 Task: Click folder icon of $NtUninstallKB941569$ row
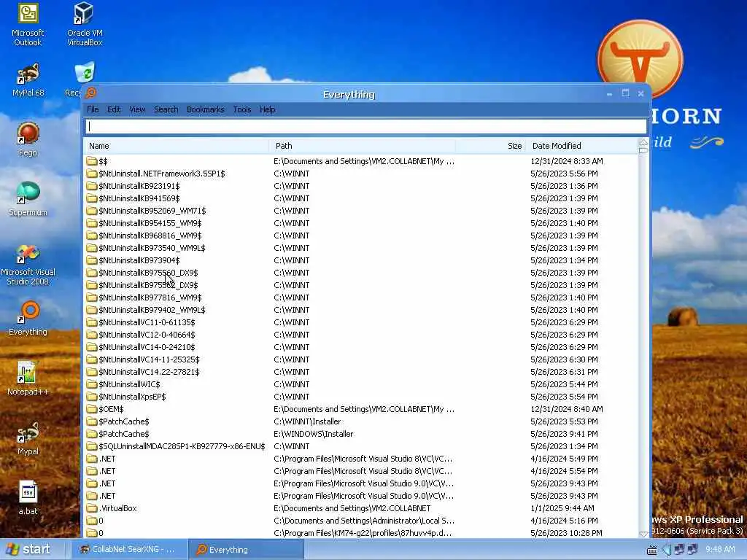click(x=91, y=198)
